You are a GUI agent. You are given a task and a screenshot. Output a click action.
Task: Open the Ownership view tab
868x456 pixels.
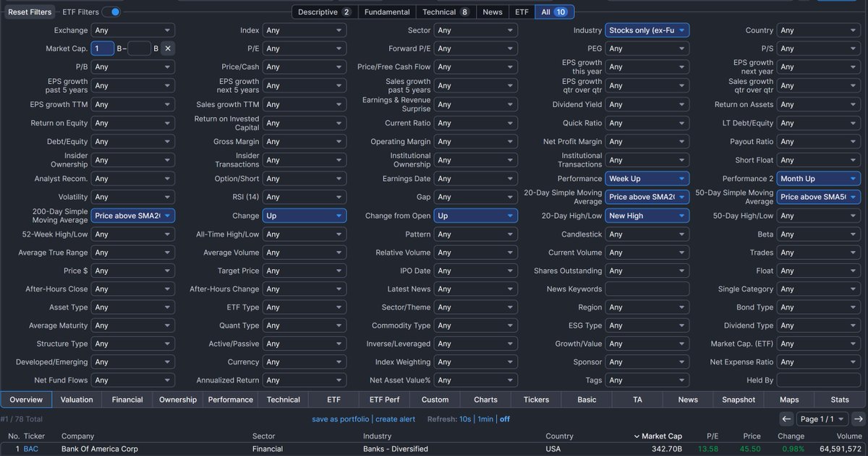178,400
